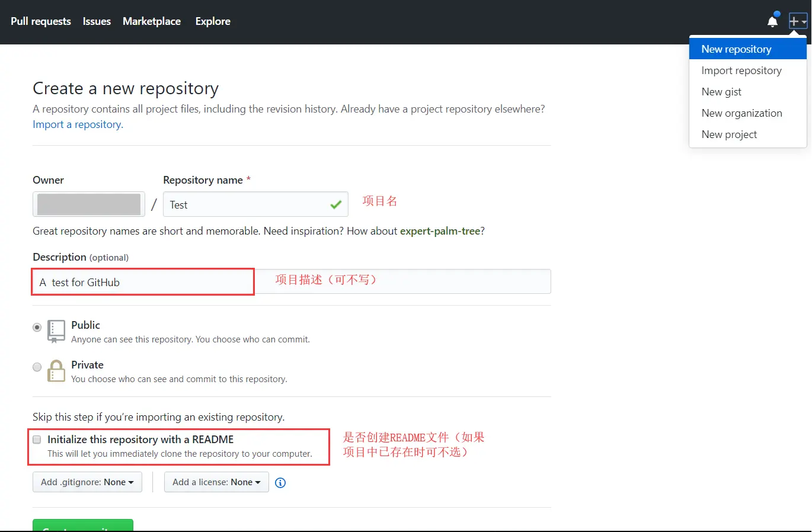Screen dimensions: 812x532
Task: Use the suggested name expert-palm-tree
Action: point(440,231)
